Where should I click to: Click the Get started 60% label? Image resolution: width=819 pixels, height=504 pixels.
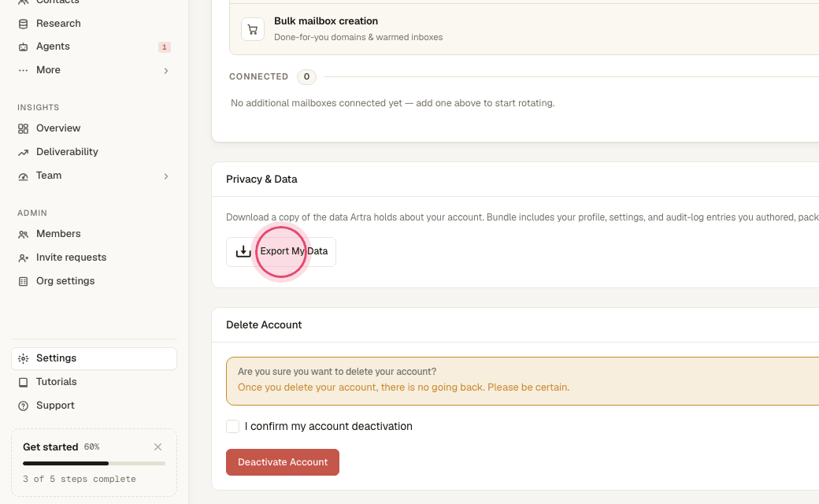pyautogui.click(x=92, y=447)
